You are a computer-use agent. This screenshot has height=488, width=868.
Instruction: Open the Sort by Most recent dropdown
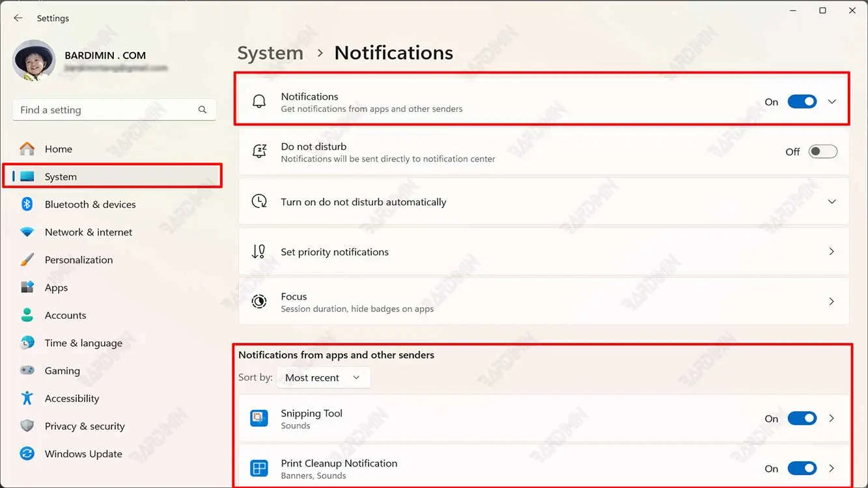click(x=323, y=377)
